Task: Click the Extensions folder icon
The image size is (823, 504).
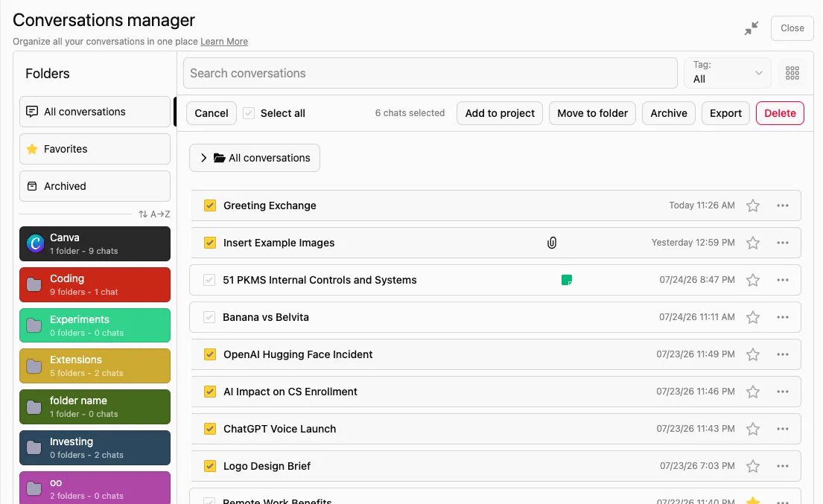Action: click(x=34, y=366)
